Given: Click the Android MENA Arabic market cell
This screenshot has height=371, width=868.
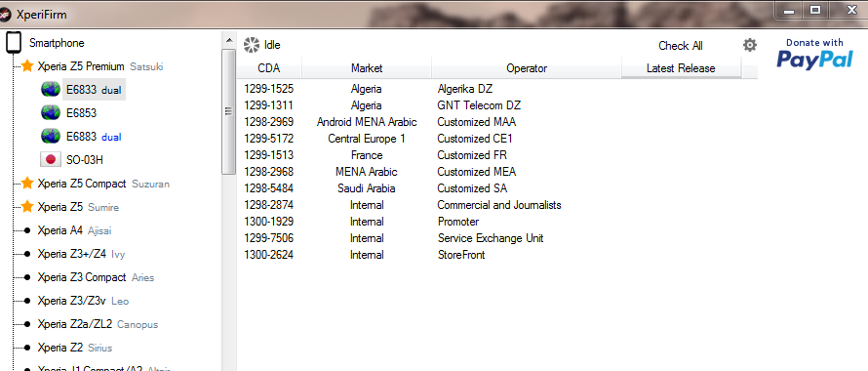Looking at the screenshot, I should point(367,122).
